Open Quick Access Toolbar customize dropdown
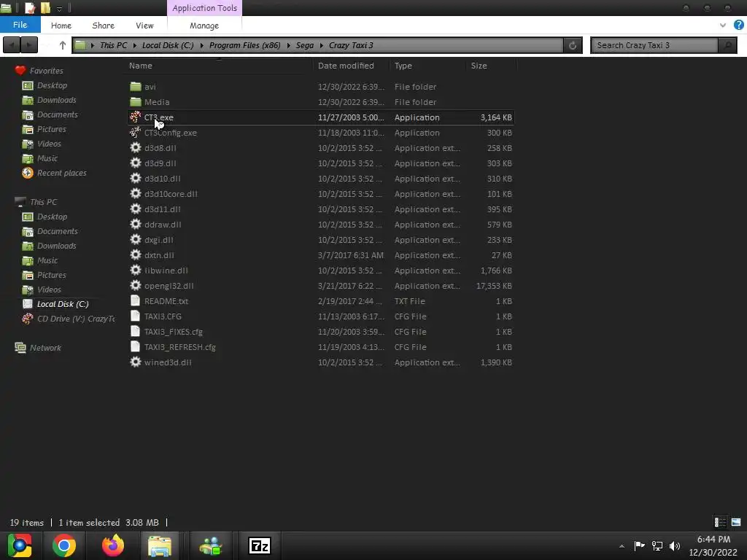747x560 pixels. [60, 8]
